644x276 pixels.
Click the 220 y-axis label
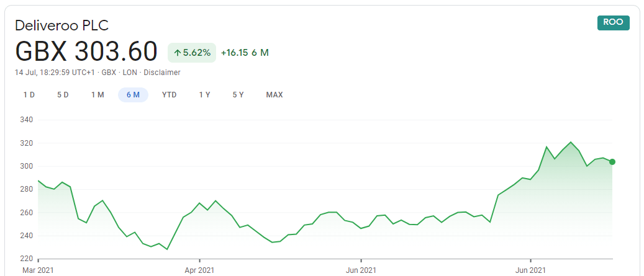(x=26, y=259)
